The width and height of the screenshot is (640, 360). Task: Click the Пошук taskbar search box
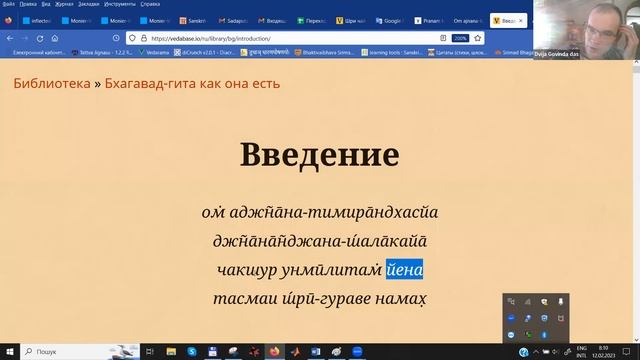tap(80, 351)
